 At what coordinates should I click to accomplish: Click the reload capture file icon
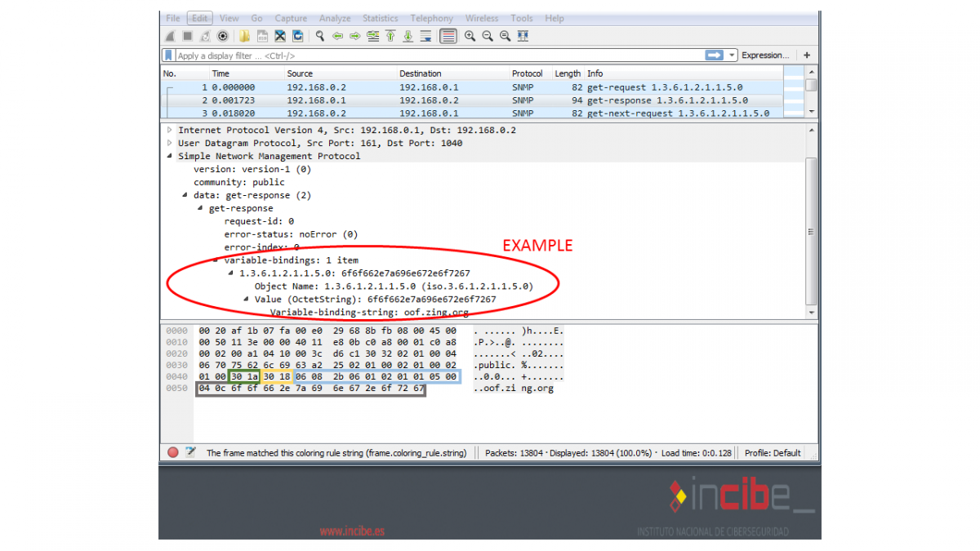297,36
